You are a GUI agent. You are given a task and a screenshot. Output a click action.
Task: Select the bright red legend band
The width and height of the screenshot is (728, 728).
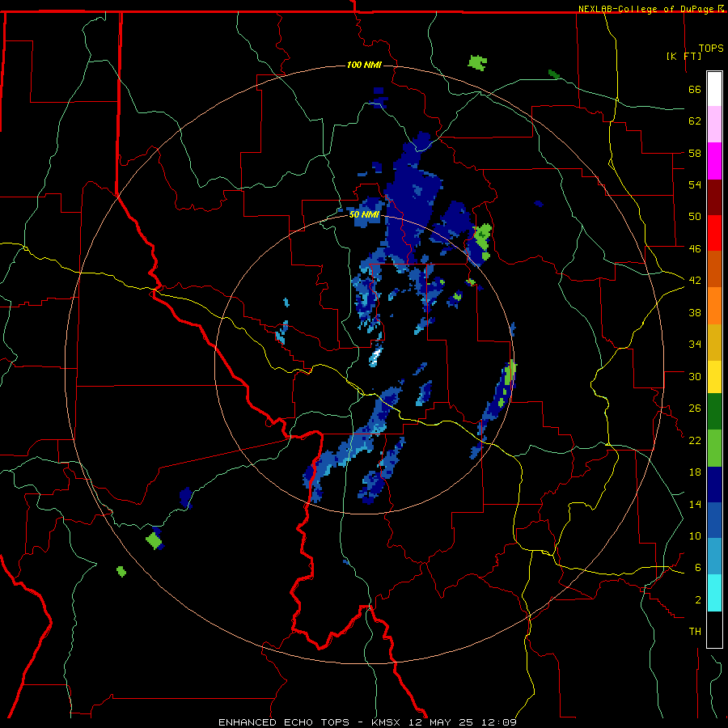[714, 233]
